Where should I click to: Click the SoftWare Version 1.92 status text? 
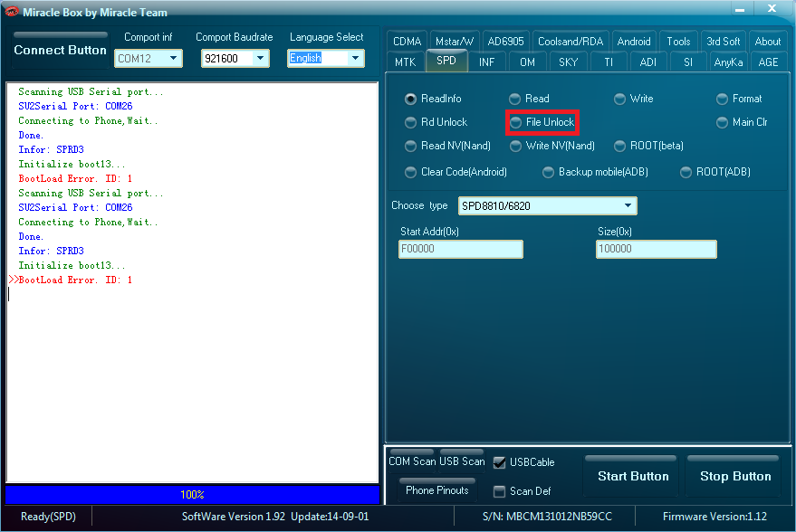[x=275, y=517]
